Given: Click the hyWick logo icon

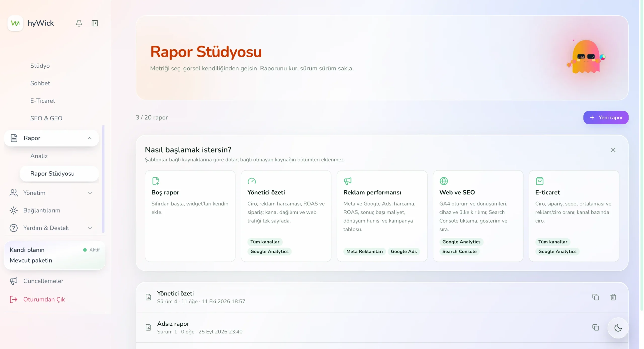Looking at the screenshot, I should point(15,23).
